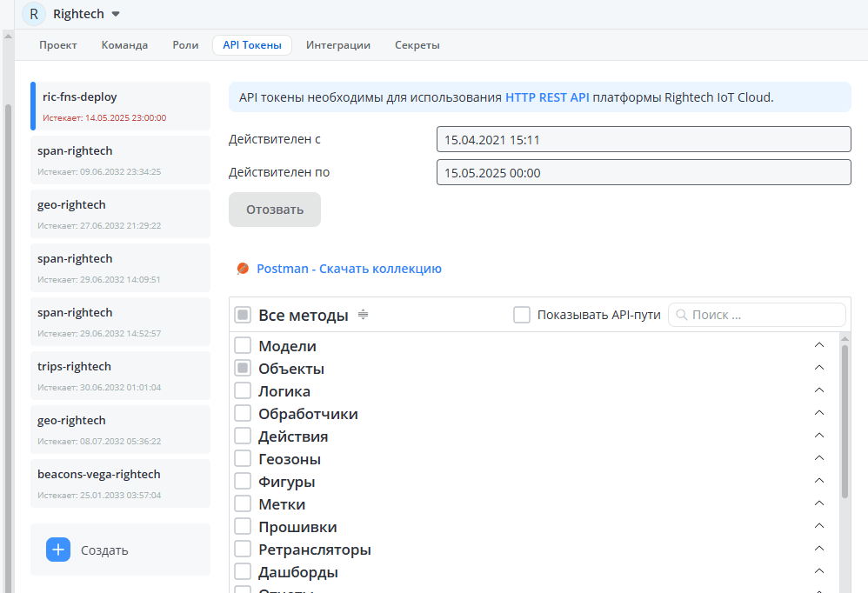Select the ric-fns-deploy token
Viewport: 868px width, 593px height.
pyautogui.click(x=121, y=106)
